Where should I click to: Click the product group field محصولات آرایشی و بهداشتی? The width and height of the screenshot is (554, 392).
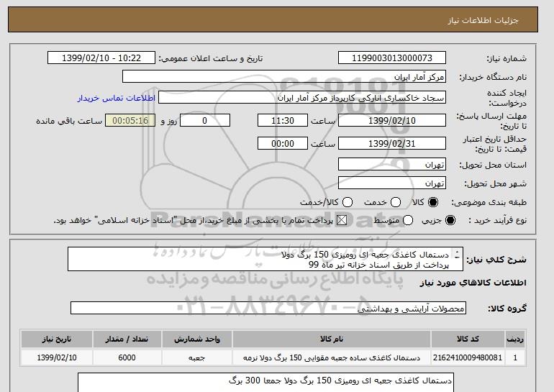(268, 308)
